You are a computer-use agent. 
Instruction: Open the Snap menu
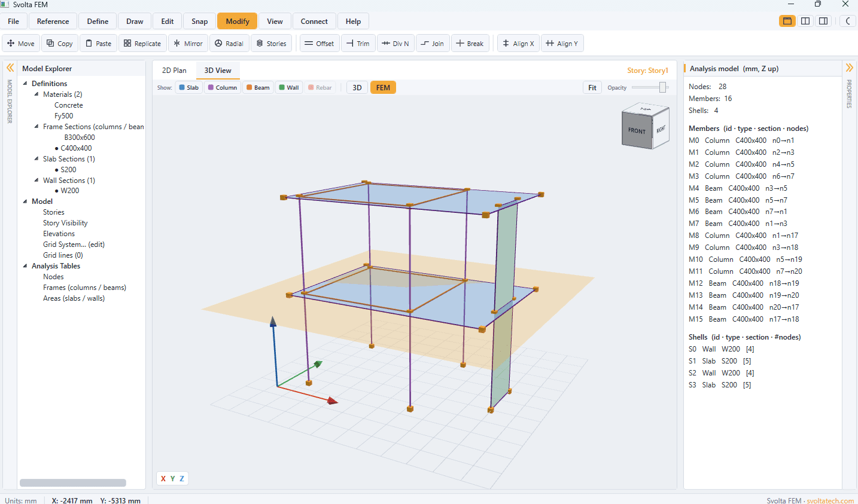200,21
